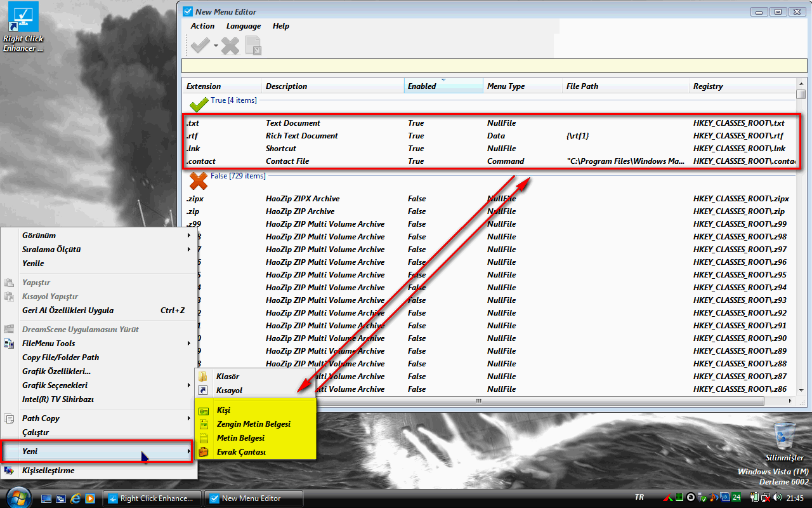Open the Language menu

tap(244, 26)
